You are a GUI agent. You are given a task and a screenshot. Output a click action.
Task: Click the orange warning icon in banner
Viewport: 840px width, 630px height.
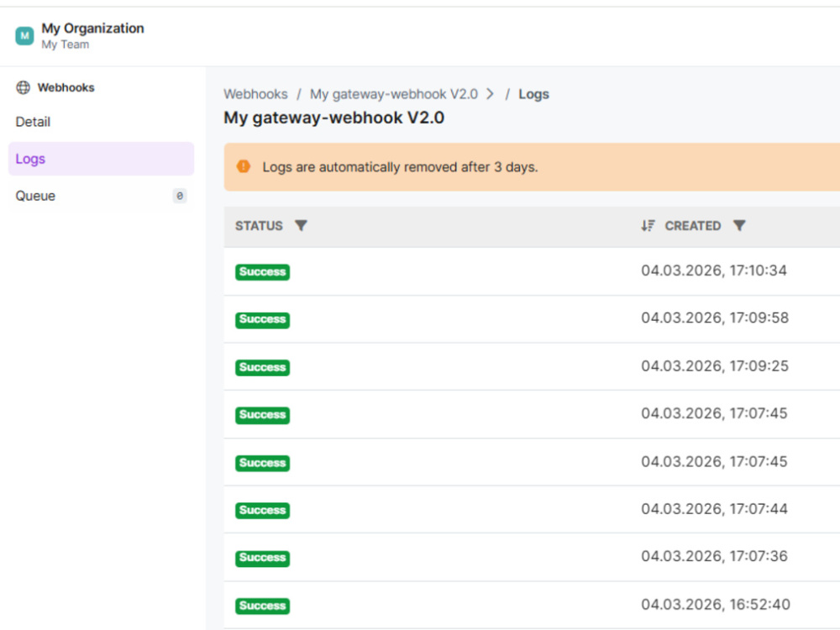(244, 166)
